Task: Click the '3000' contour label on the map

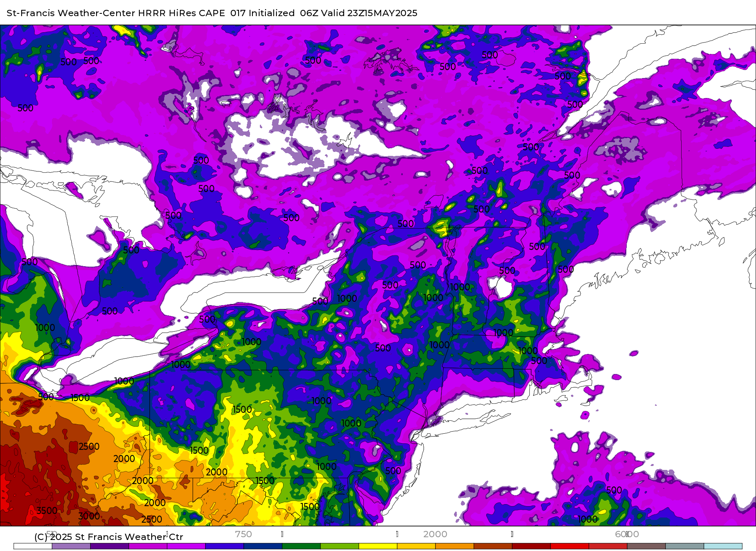Action: [89, 516]
